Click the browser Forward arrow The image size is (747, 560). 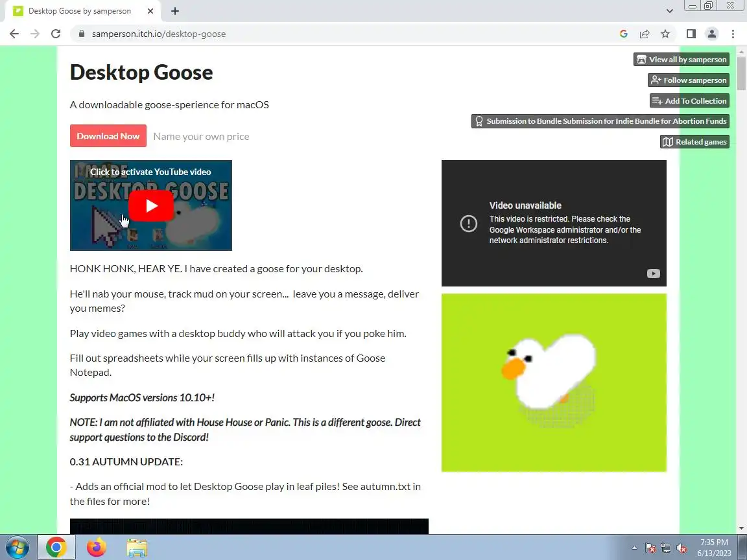point(35,34)
